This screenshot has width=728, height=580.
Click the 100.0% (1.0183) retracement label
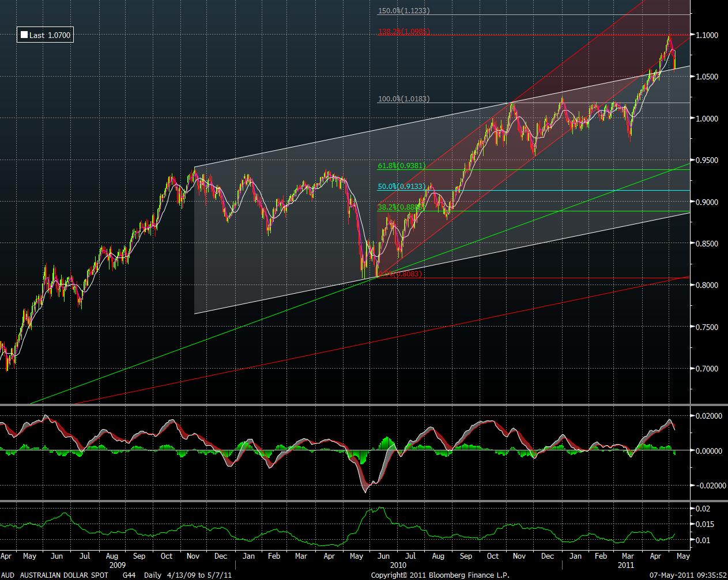click(403, 99)
